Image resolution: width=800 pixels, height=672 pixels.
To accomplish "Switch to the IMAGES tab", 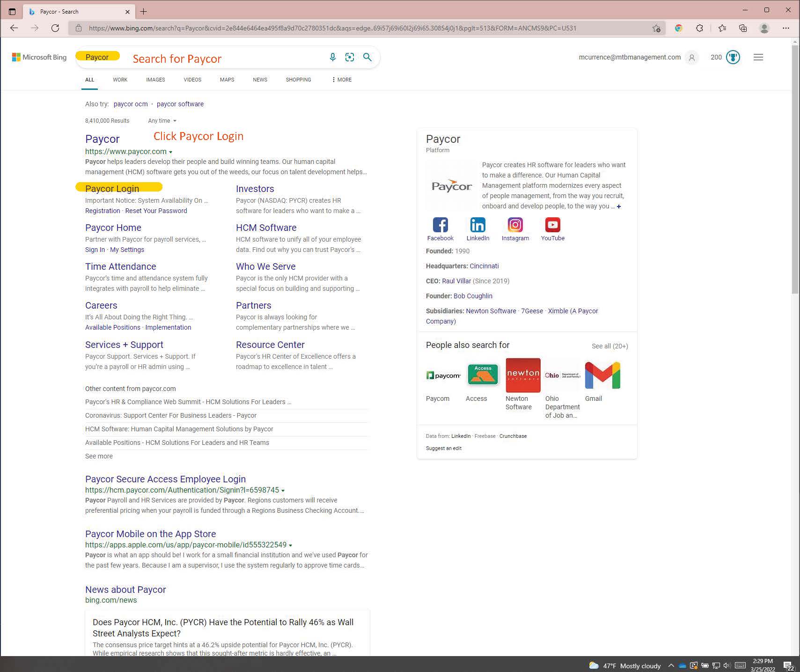I will (x=155, y=80).
